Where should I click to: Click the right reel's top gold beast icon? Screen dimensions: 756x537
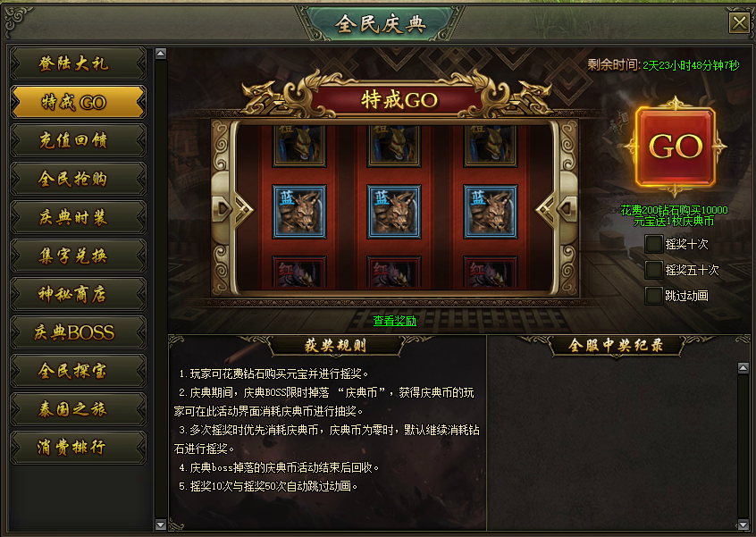point(491,147)
